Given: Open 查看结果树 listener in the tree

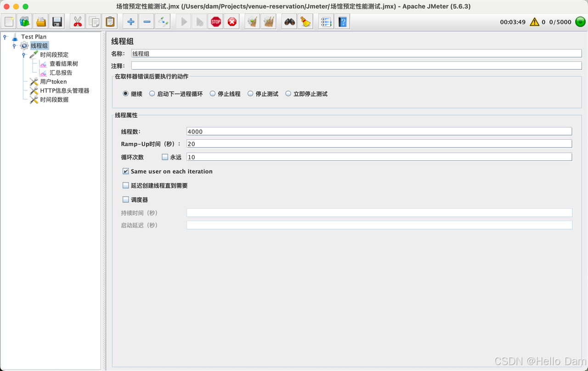Looking at the screenshot, I should click(64, 64).
